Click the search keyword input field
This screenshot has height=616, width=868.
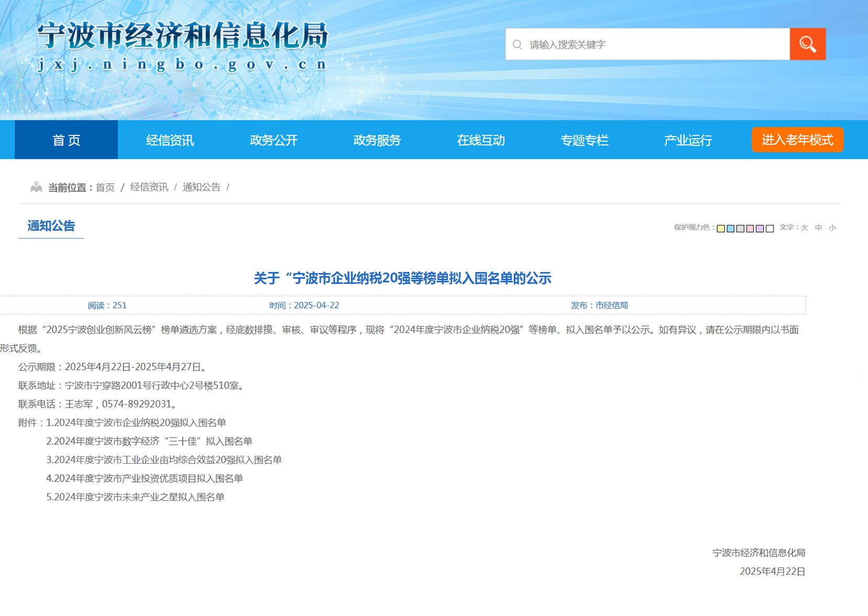click(x=654, y=44)
